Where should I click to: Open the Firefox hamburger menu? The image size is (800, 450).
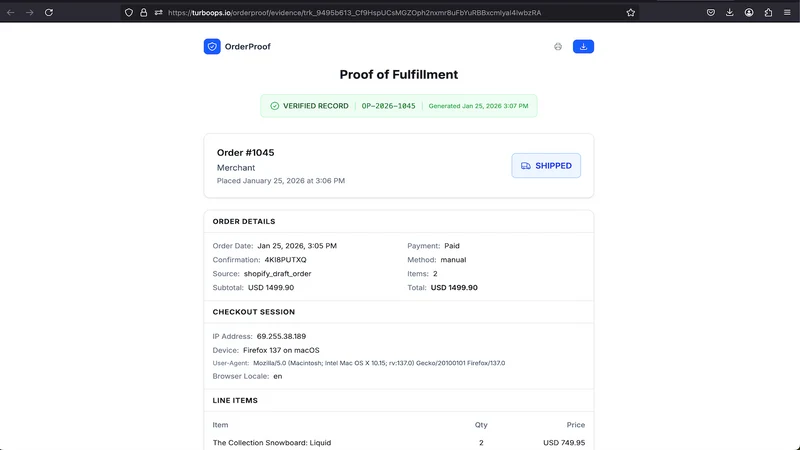tap(787, 12)
